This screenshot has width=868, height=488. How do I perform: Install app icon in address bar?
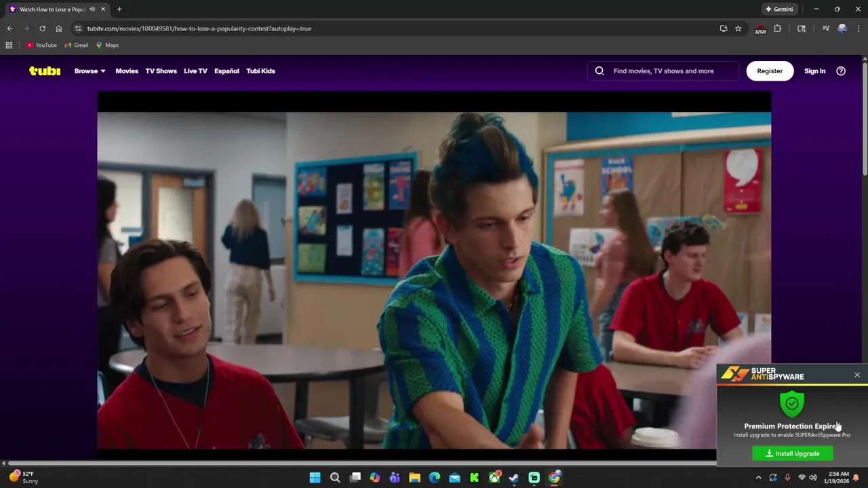724,28
